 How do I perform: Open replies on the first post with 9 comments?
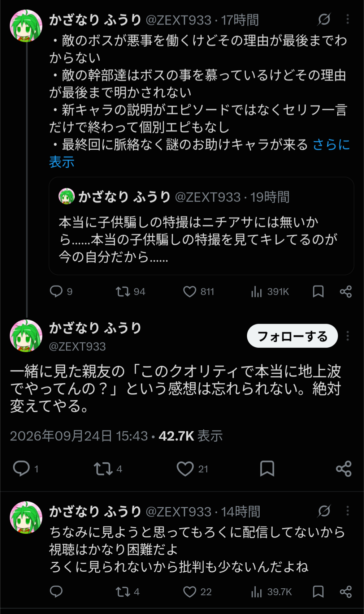pyautogui.click(x=61, y=291)
